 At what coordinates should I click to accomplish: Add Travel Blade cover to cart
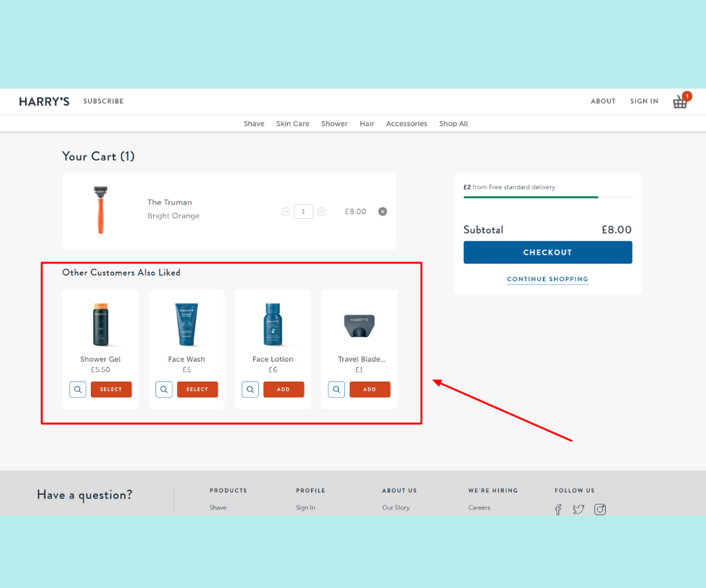pyautogui.click(x=369, y=389)
